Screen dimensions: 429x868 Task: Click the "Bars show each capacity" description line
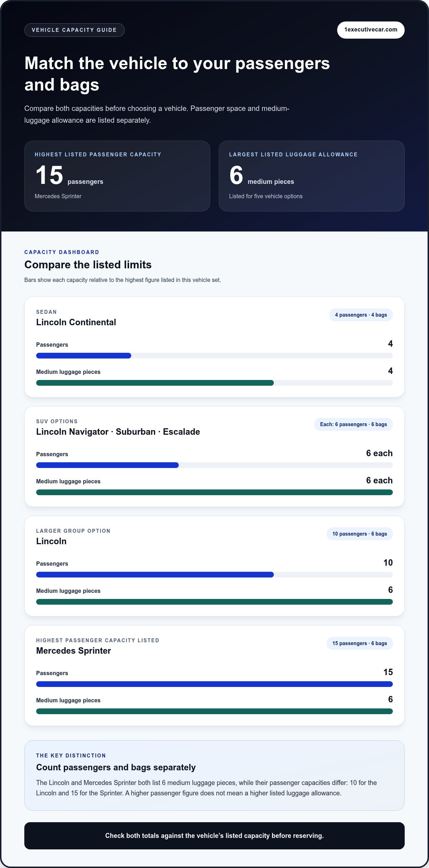[123, 280]
